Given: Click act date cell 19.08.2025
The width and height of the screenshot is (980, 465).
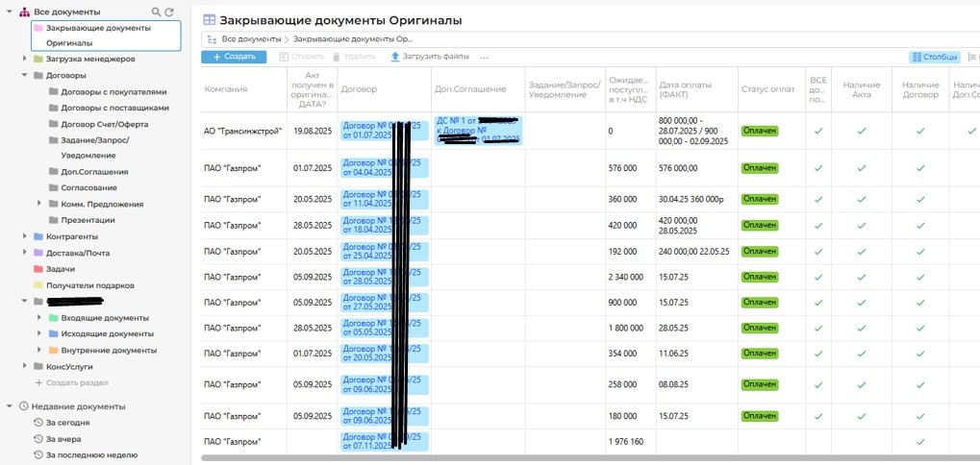Looking at the screenshot, I should click(x=313, y=131).
